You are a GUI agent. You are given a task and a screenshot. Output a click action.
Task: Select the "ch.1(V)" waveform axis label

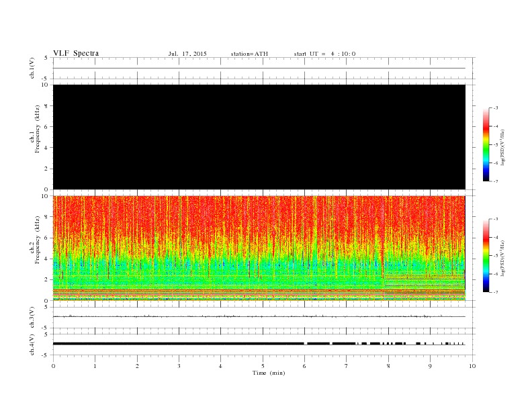(32, 68)
